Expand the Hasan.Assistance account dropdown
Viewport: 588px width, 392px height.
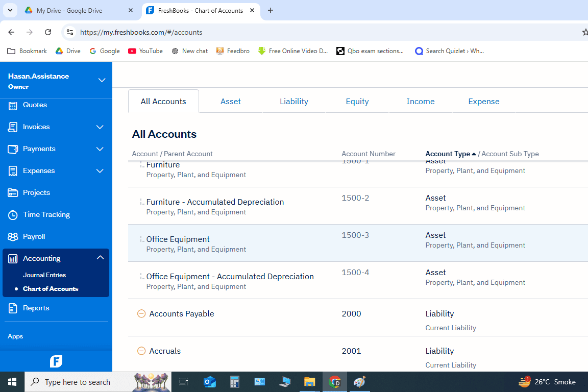point(102,80)
